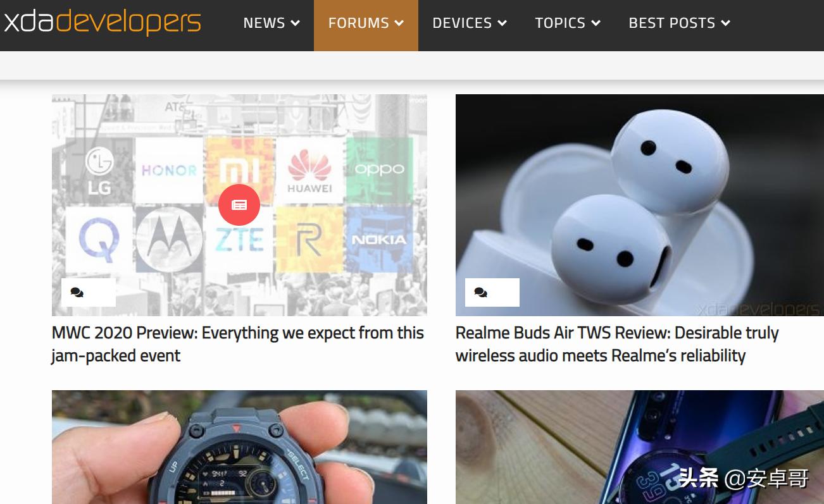824x504 pixels.
Task: Expand the NEWS dropdown arrow
Action: 295,23
